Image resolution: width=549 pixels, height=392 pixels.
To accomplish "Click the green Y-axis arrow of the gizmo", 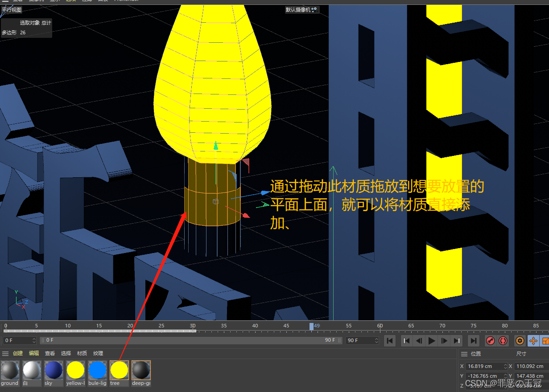I will 216,146.
